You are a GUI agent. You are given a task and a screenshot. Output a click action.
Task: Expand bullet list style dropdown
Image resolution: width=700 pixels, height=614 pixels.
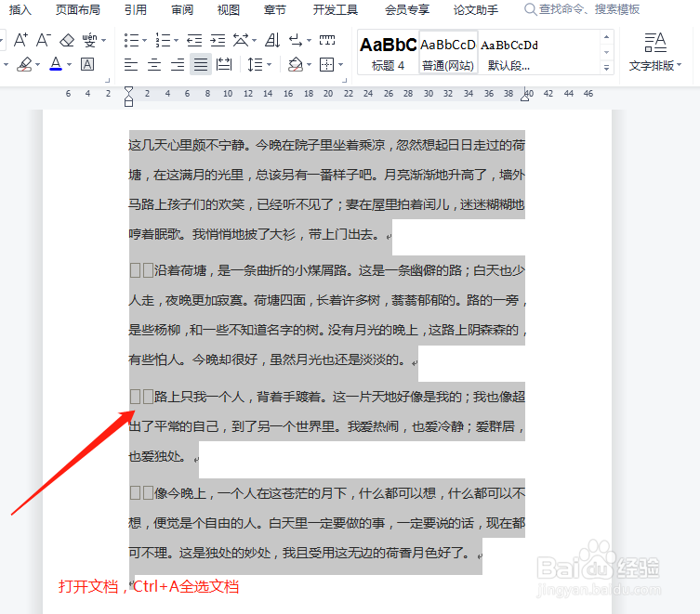pos(144,41)
